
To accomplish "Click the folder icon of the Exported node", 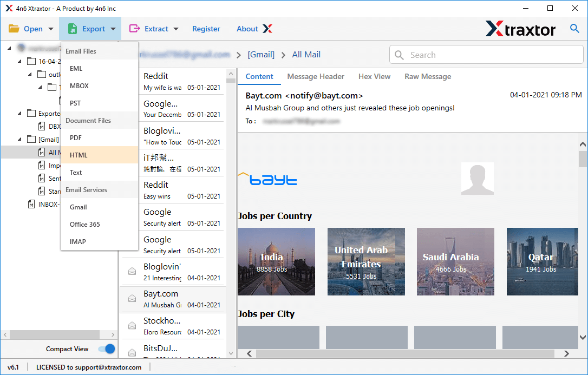I will click(31, 113).
